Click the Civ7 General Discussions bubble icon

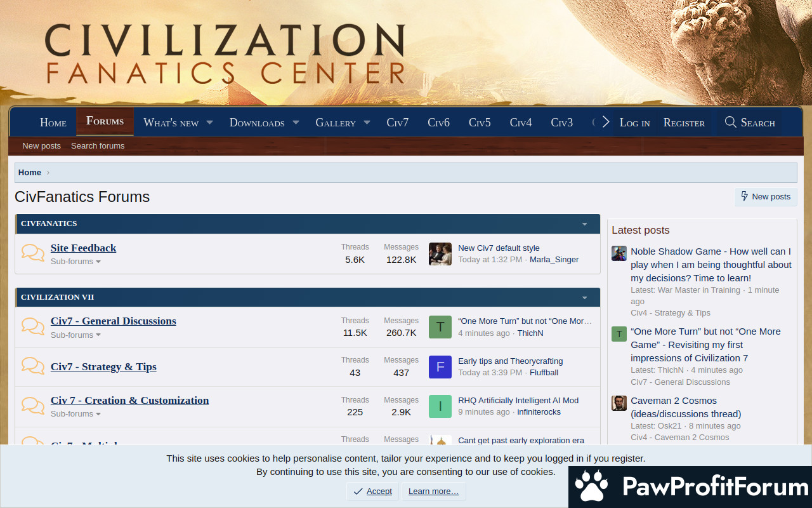point(33,326)
